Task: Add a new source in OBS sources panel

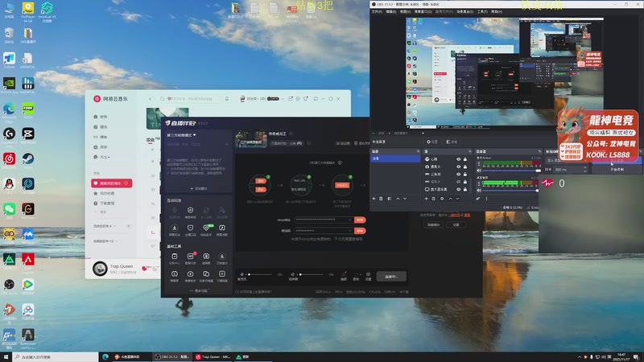Action: (x=427, y=199)
